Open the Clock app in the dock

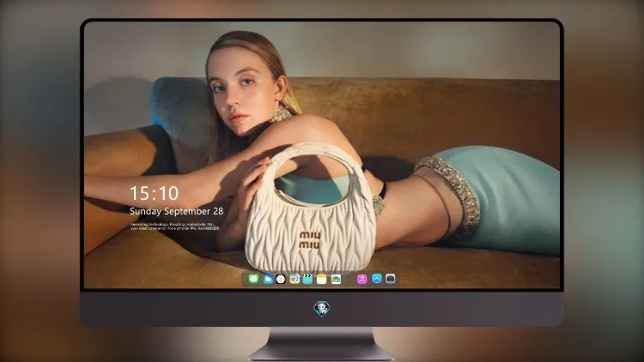coord(281,279)
